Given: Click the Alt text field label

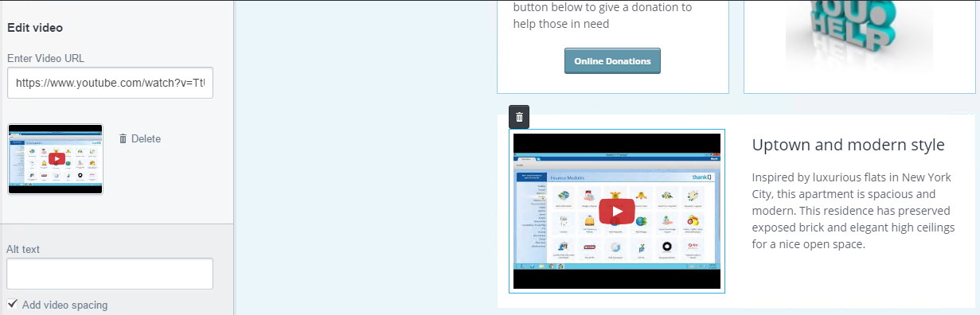Looking at the screenshot, I should point(23,249).
